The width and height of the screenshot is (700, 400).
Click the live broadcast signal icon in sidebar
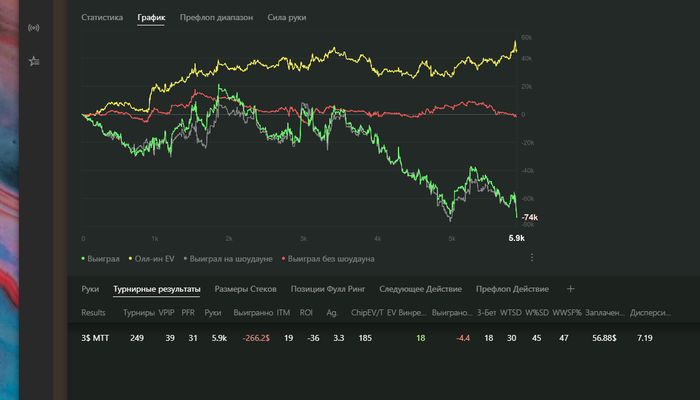point(34,27)
